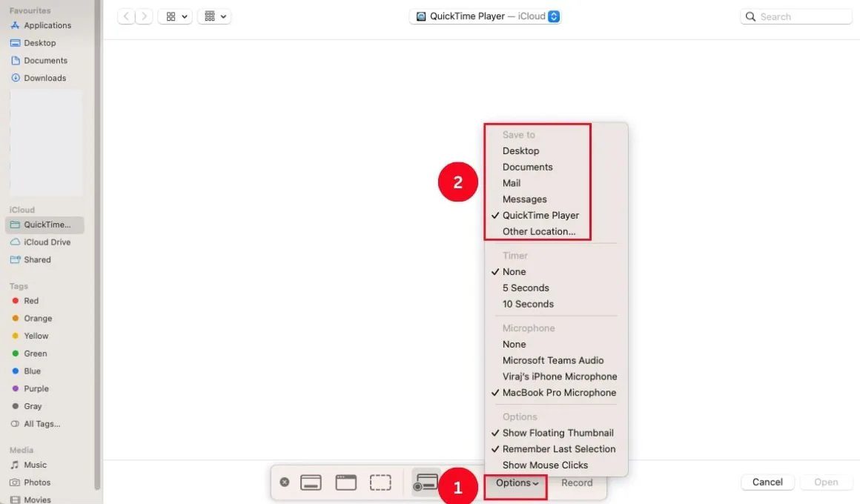Click the Cancel button

tap(767, 482)
